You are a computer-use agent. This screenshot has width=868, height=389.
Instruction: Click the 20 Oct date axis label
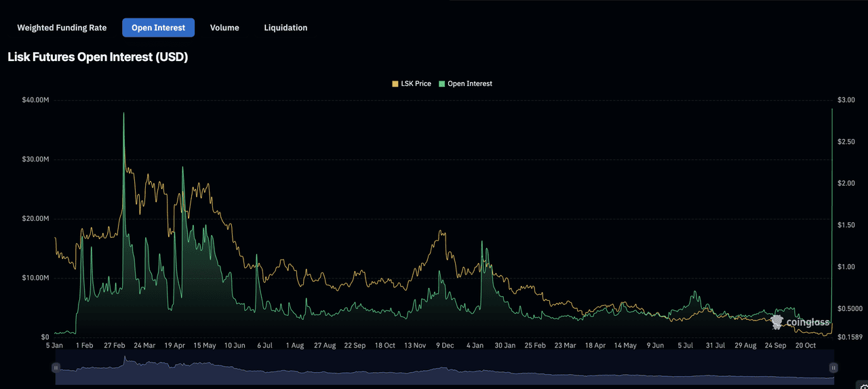[805, 346]
